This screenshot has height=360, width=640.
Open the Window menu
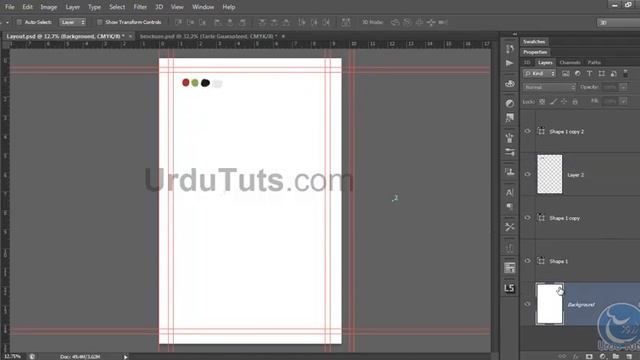point(203,7)
